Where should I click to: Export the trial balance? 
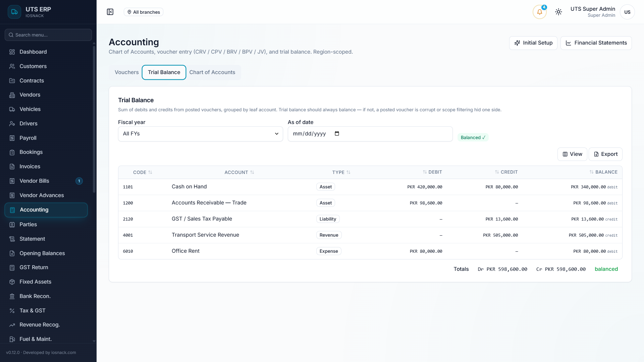pos(605,154)
